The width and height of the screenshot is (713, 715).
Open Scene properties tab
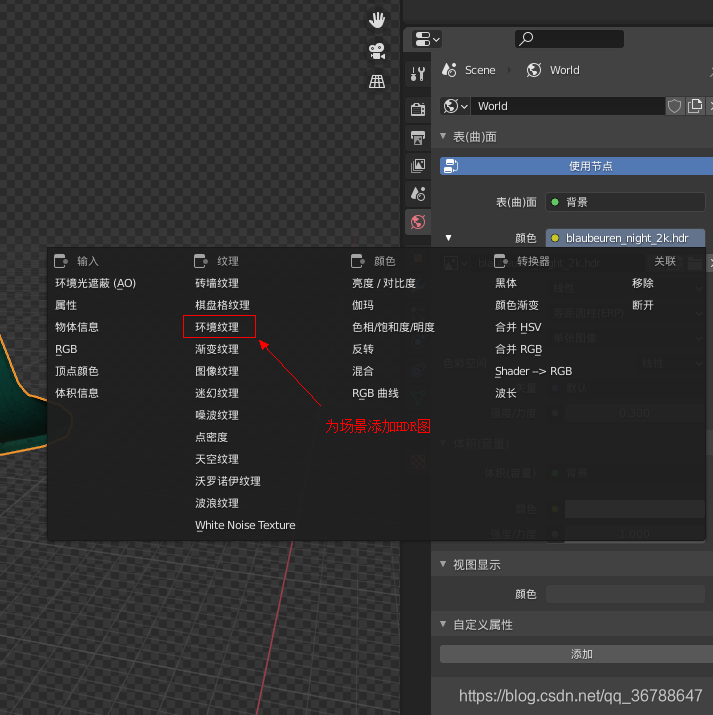(418, 194)
